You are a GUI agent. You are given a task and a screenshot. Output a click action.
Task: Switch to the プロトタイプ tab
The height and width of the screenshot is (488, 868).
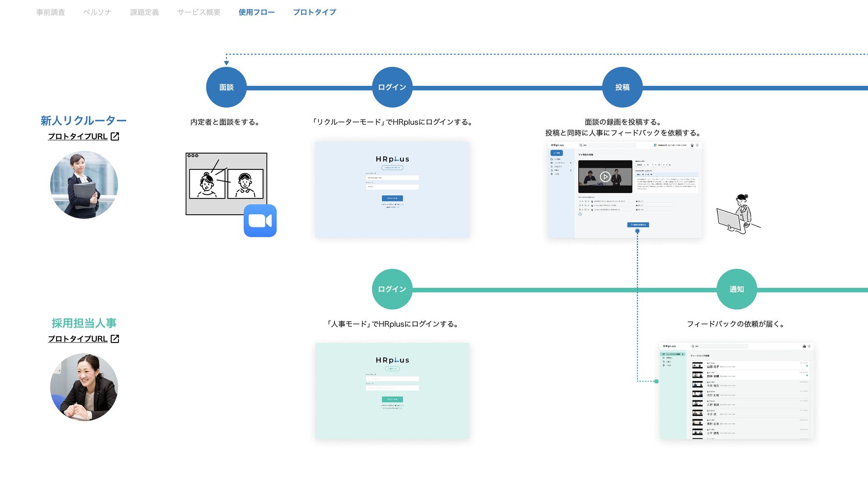click(315, 12)
